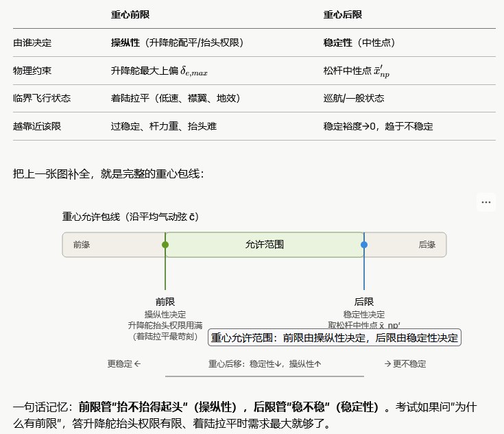Screen dimensions: 504x434
Task: Click the cell 松杆中性点
Action: click(357, 71)
